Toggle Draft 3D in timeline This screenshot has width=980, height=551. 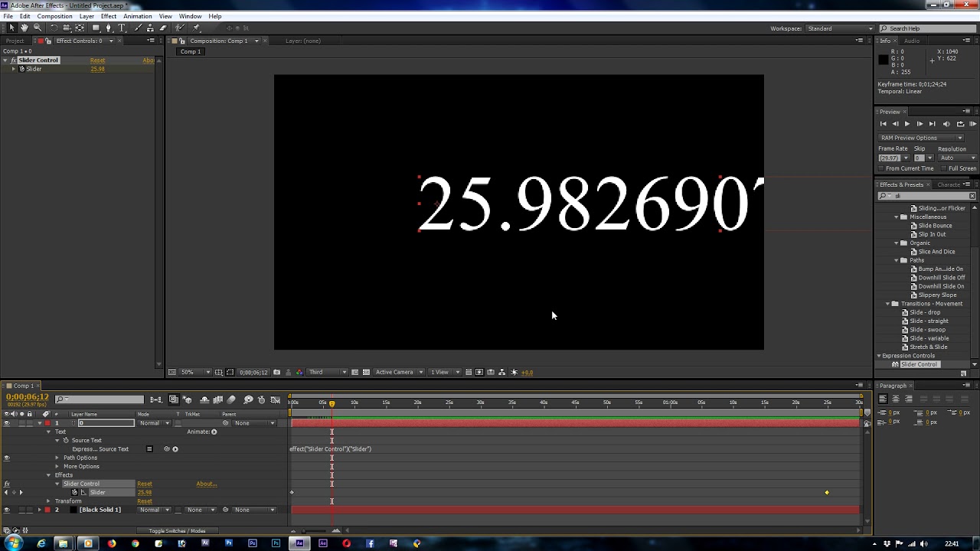(x=188, y=399)
